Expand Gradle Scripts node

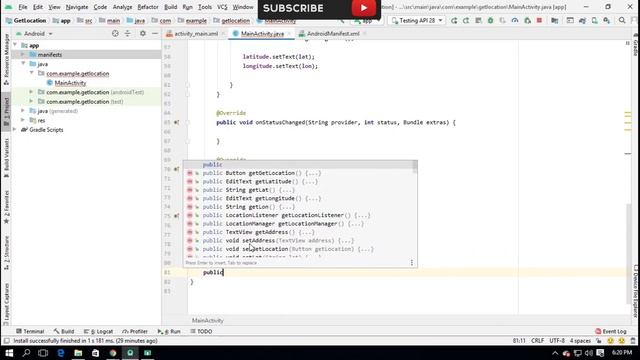point(15,130)
